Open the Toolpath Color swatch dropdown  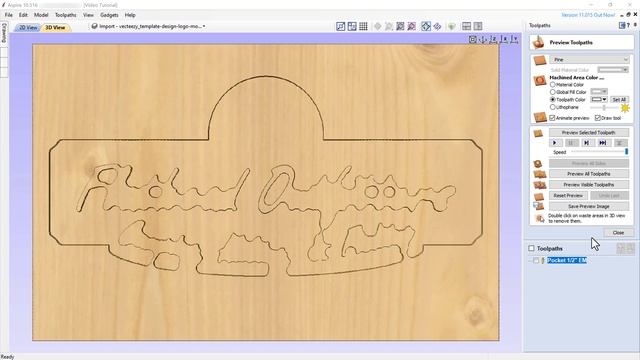point(599,99)
